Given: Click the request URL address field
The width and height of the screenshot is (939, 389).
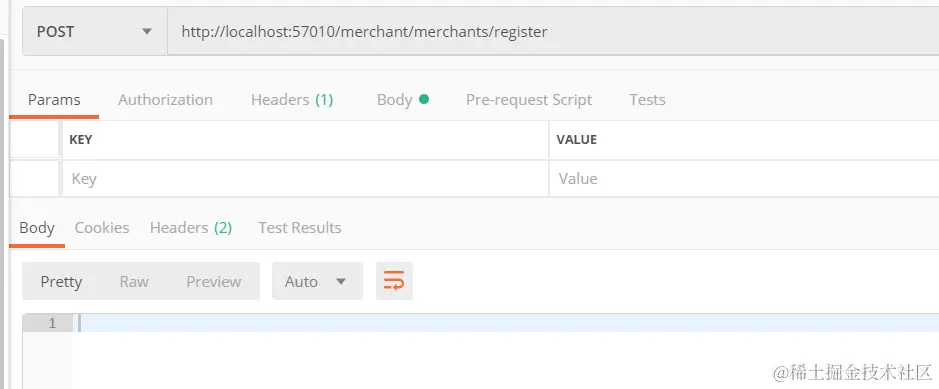Looking at the screenshot, I should pyautogui.click(x=553, y=31).
